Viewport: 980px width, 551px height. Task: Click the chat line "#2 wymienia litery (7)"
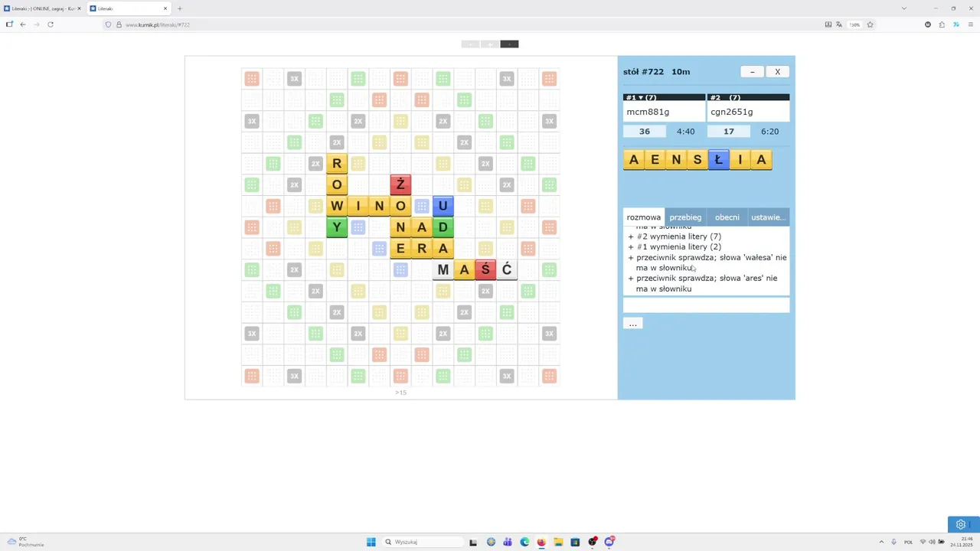(x=679, y=236)
